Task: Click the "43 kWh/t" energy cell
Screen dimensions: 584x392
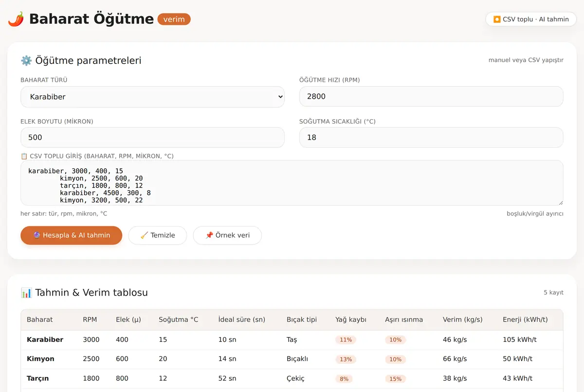Action: click(518, 378)
